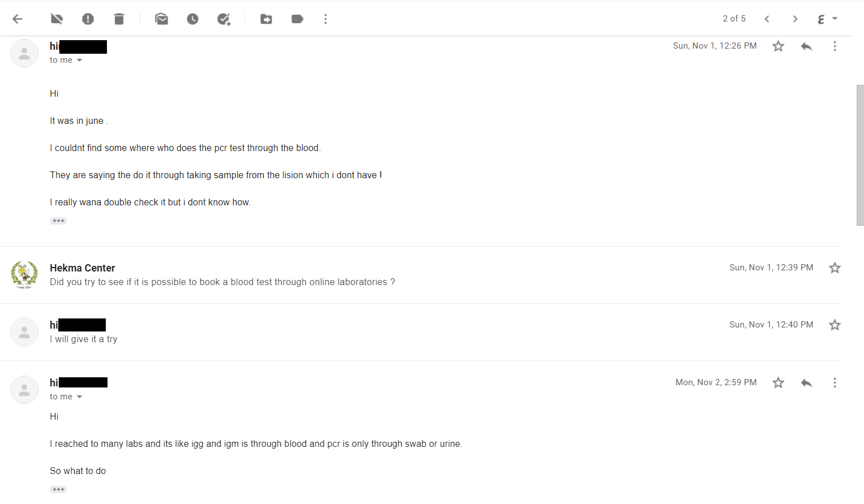Snooze this conversation with the clock icon
864x504 pixels.
point(192,19)
